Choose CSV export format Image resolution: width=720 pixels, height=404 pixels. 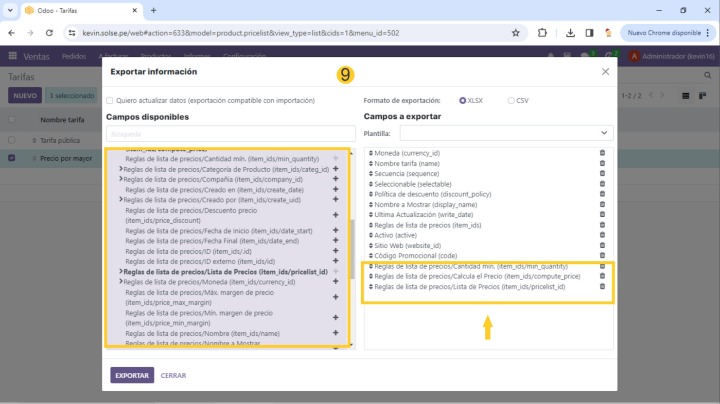511,101
